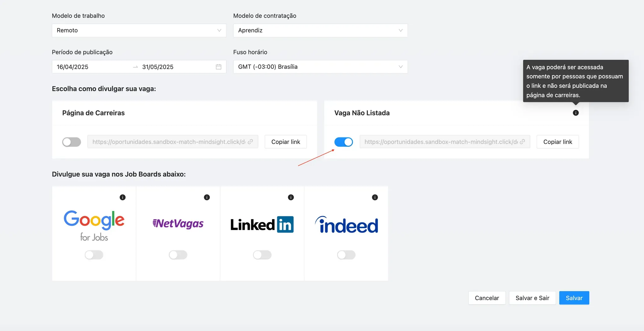Click the Cancelar button
Viewport: 644px width, 331px height.
487,298
